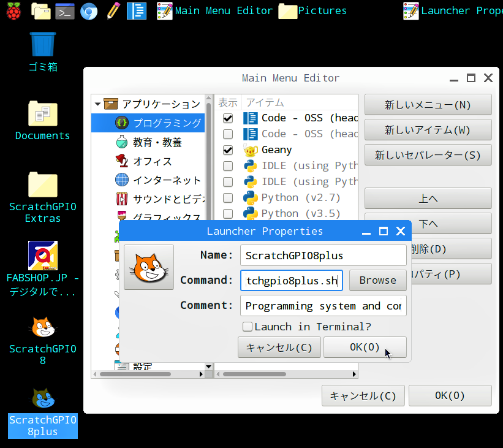Click the 新しいメニュー(N) button
503x448 pixels.
click(x=428, y=105)
